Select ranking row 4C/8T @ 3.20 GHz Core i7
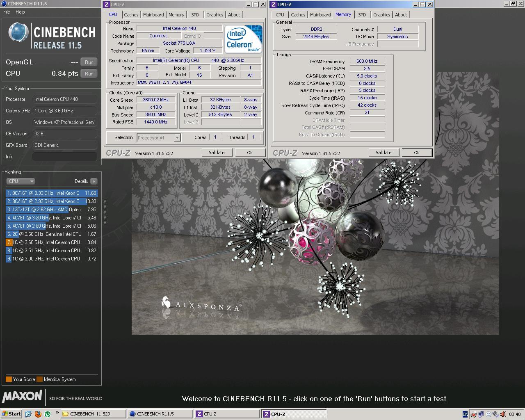This screenshot has width=525, height=420. tap(52, 218)
